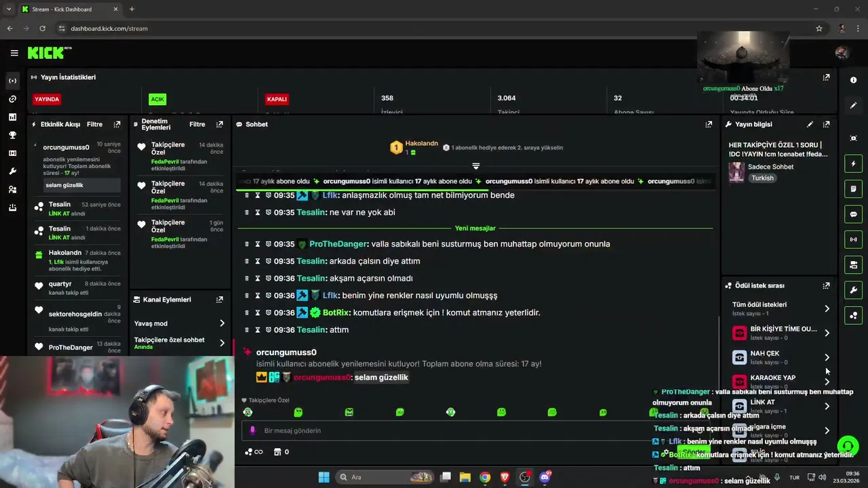Toggle the rewards queue widget button in right toolbar
The image size is (868, 488).
coord(853,315)
